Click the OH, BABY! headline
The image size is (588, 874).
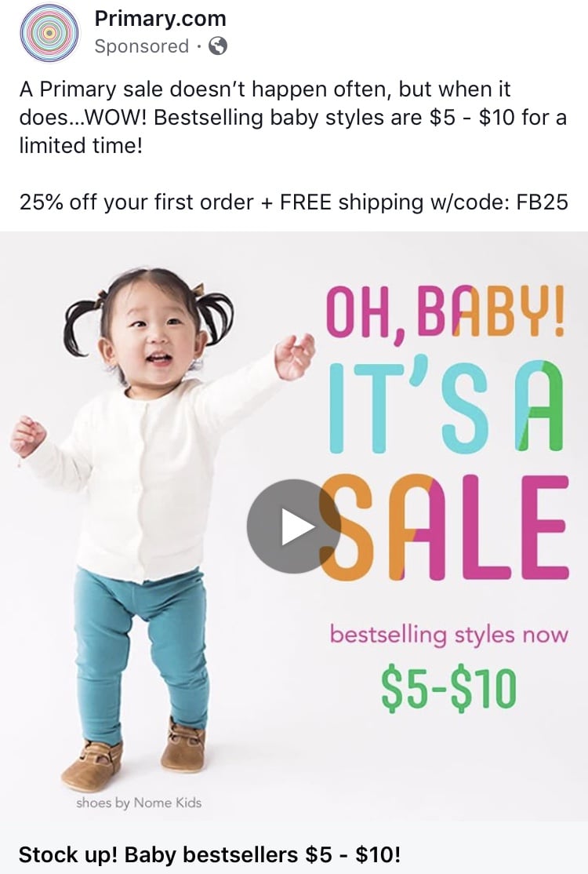point(445,311)
